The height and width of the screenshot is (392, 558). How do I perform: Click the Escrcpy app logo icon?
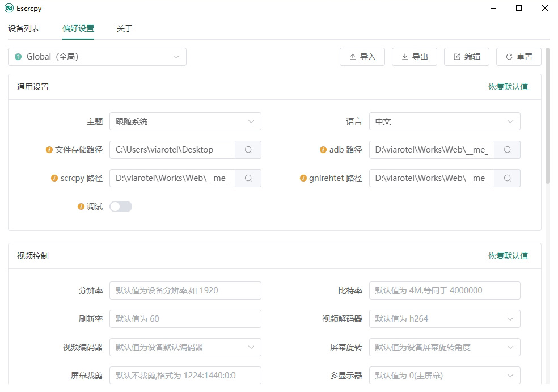tap(9, 8)
